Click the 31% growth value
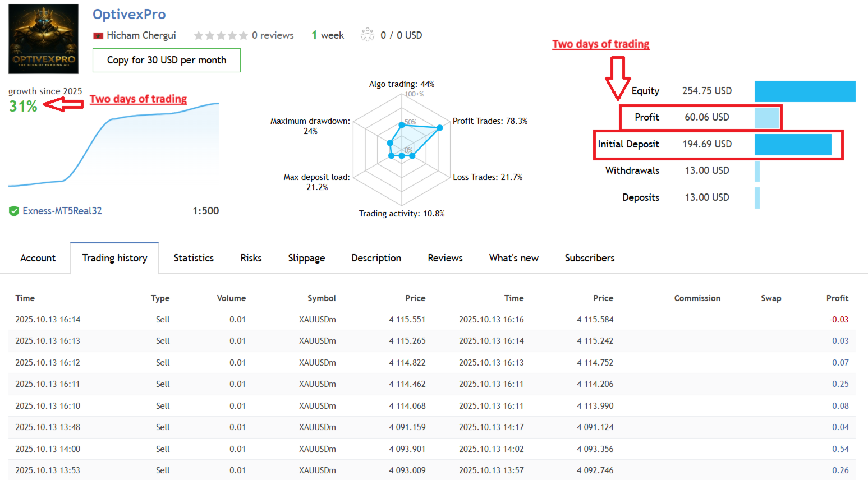This screenshot has width=868, height=480. pos(23,106)
